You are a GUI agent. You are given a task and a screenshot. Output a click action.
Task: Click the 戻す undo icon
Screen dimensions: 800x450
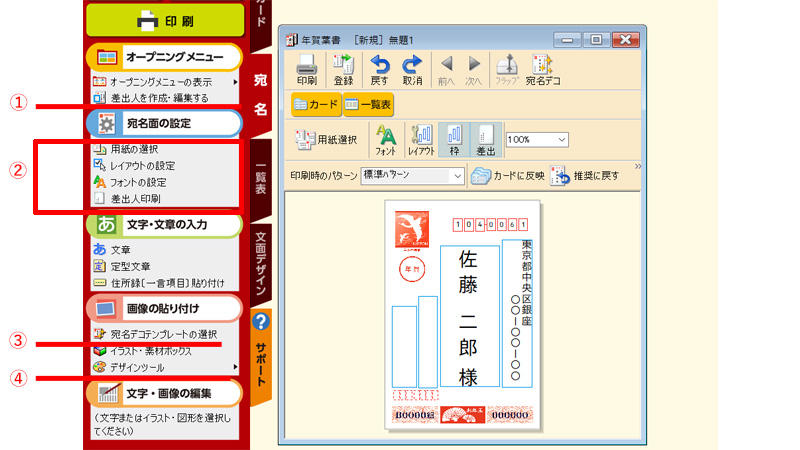[379, 69]
